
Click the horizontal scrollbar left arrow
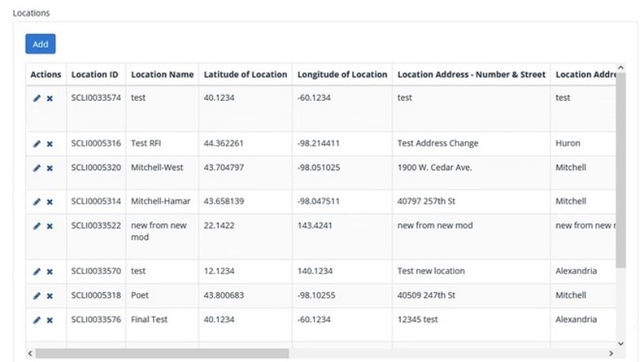pos(30,353)
